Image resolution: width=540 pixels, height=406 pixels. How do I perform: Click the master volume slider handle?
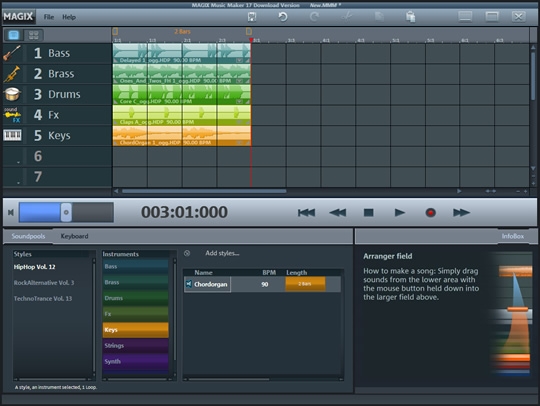(66, 212)
